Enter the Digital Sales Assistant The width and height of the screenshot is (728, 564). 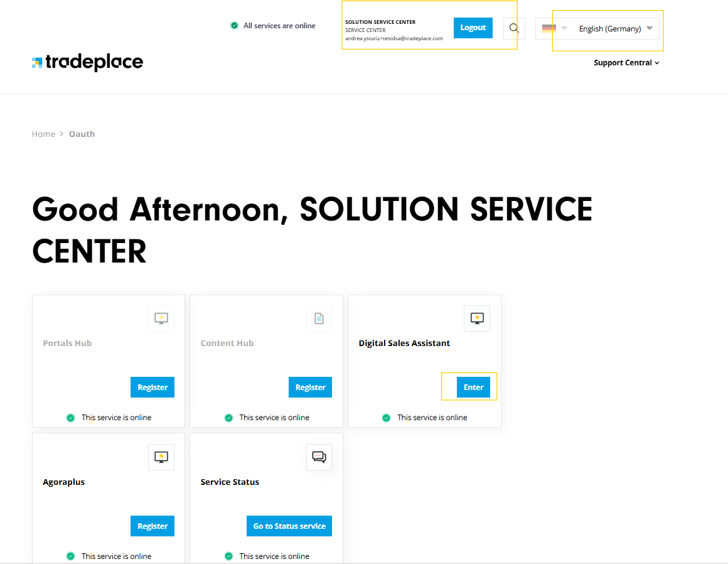473,387
